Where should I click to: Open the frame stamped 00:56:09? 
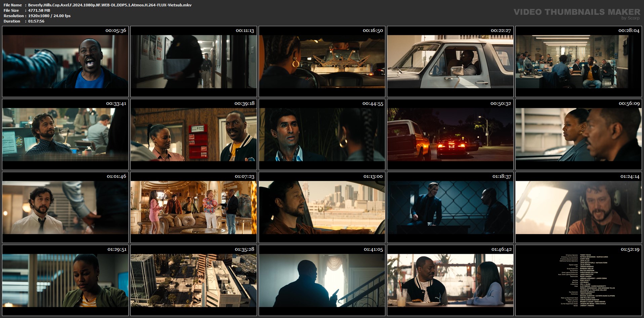(x=578, y=134)
